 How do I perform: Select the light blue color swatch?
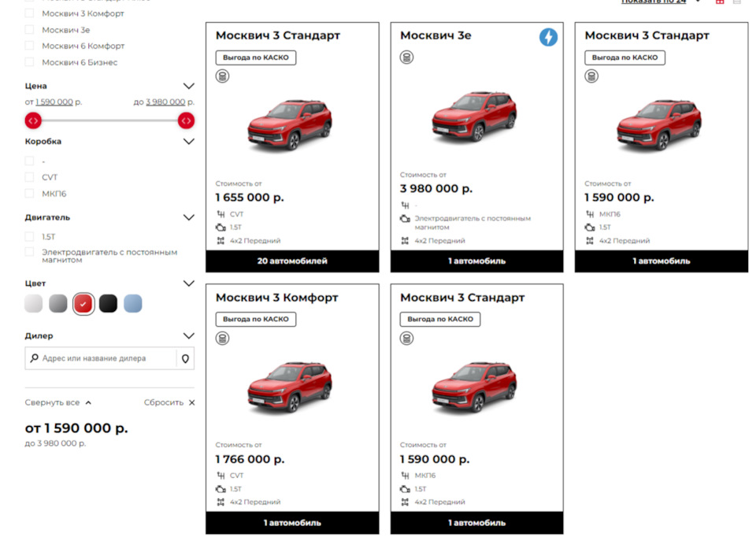133,304
